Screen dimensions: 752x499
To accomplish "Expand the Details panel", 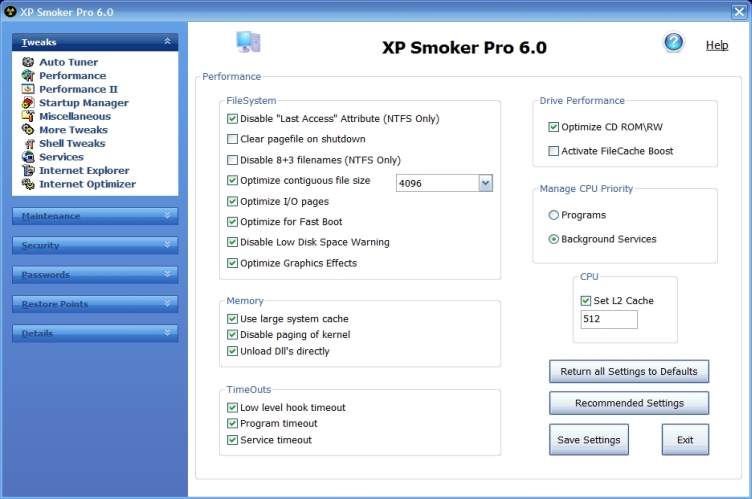I will point(95,333).
